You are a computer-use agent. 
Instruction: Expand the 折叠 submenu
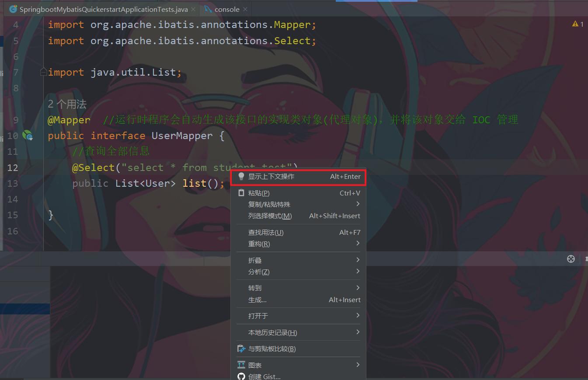[x=298, y=260]
